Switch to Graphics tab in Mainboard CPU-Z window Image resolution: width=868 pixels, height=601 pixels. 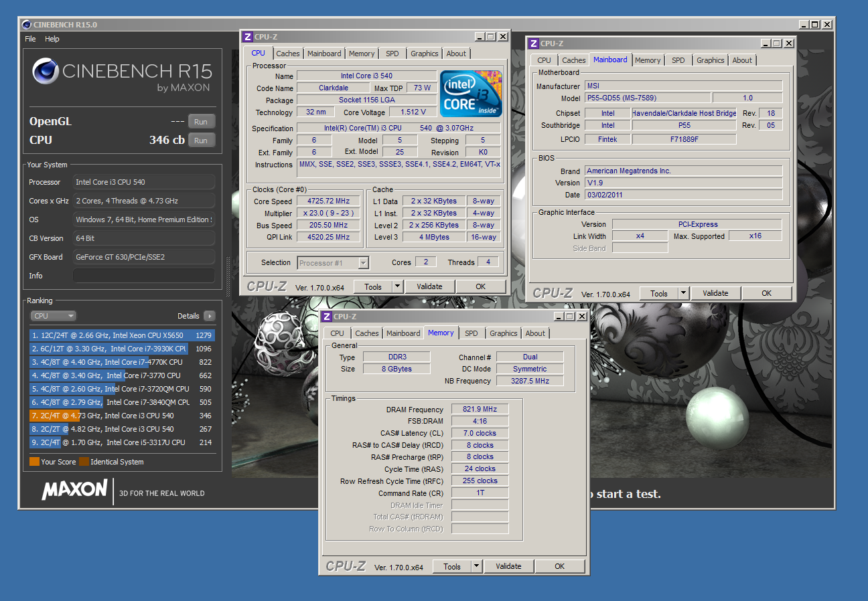coord(710,60)
